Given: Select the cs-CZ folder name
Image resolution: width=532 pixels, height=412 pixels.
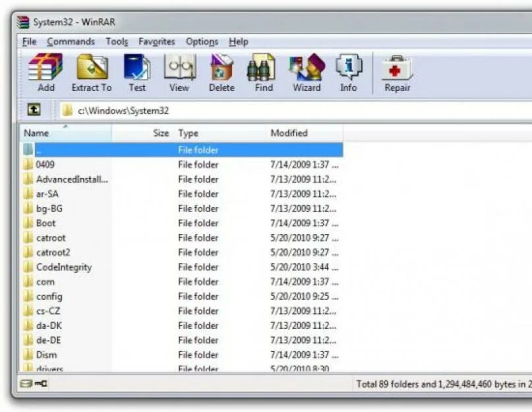Looking at the screenshot, I should pyautogui.click(x=48, y=311).
